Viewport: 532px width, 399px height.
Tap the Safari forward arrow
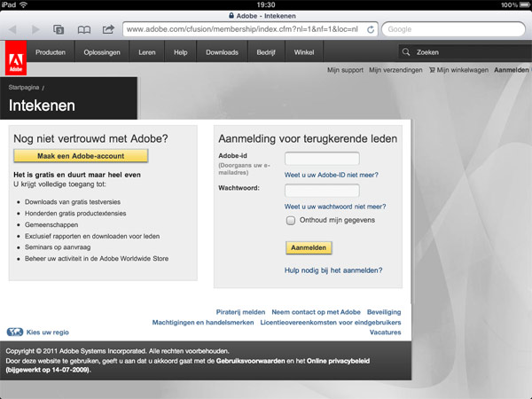pos(35,29)
